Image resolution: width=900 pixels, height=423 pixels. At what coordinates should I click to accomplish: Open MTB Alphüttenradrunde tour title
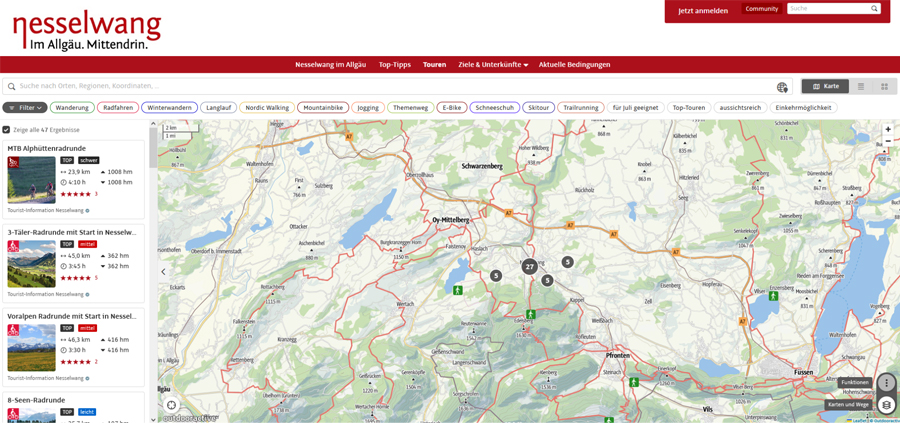pyautogui.click(x=46, y=148)
